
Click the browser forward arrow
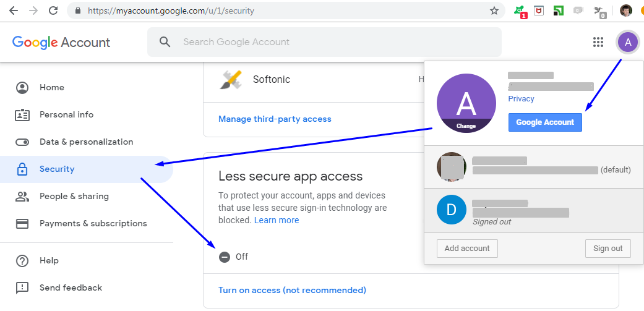point(33,11)
